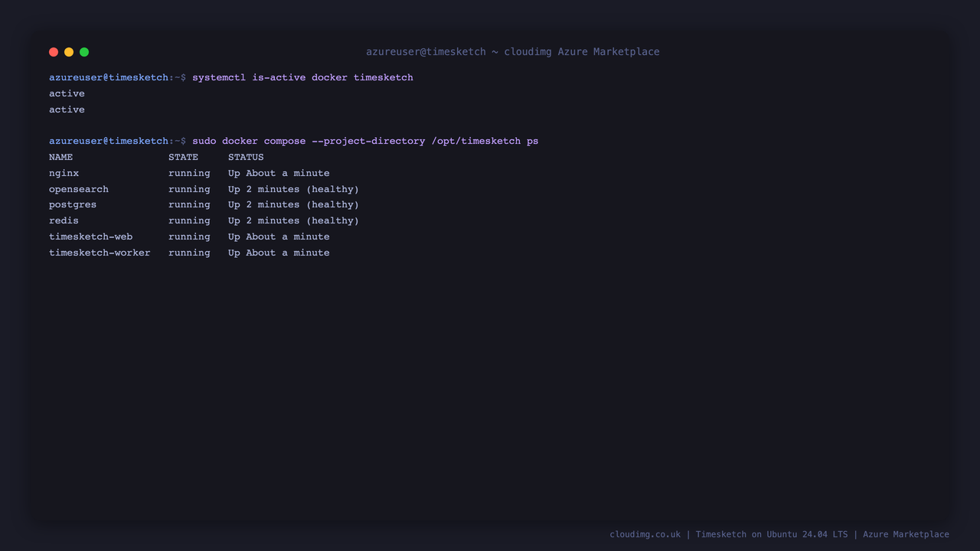Click timesketch-web status 'Up About a minute'
The image size is (980, 551).
point(279,236)
